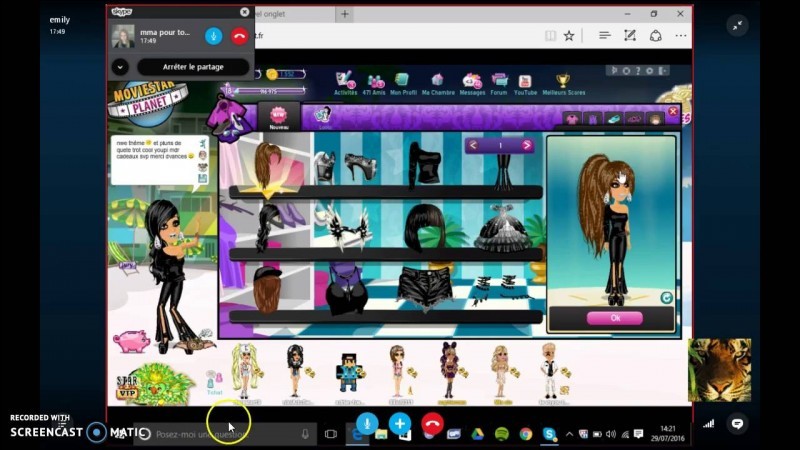Open Edge Hub icon
Viewport: 800px width, 450px height.
[x=605, y=36]
